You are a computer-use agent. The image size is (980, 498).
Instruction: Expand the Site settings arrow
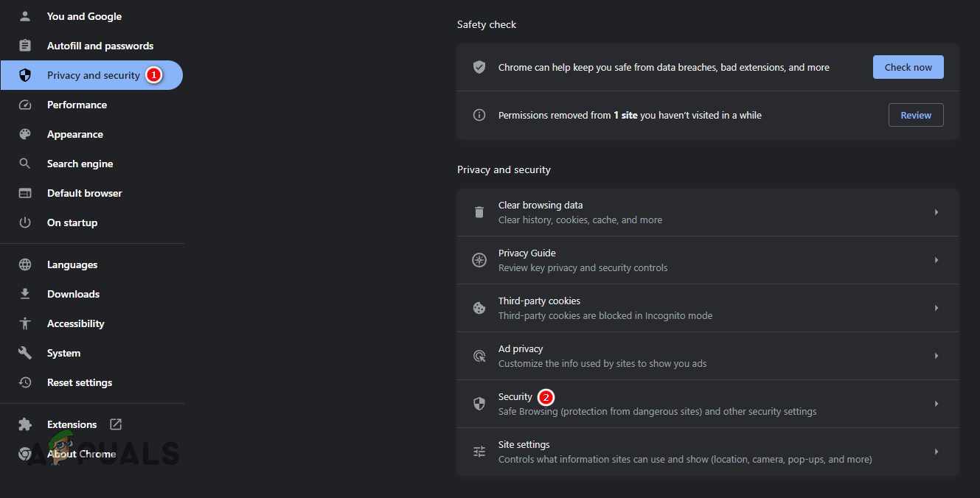(x=936, y=452)
